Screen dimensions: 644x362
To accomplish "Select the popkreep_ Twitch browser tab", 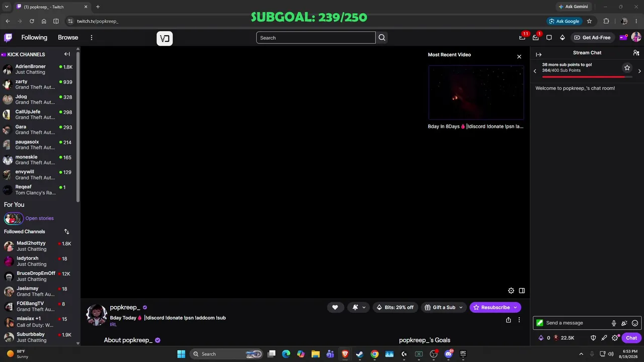I will pyautogui.click(x=52, y=7).
